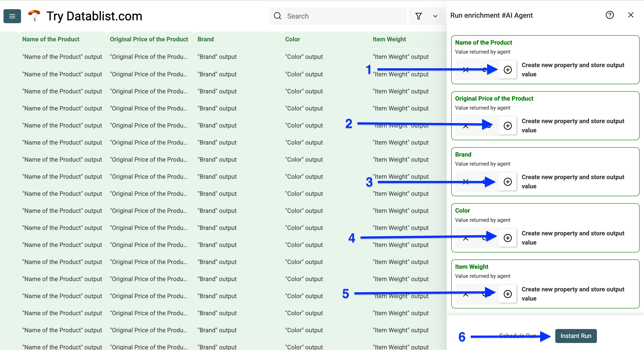Screen dimensions: 644x350
Task: Create new property for Item Weight output value
Action: [508, 294]
